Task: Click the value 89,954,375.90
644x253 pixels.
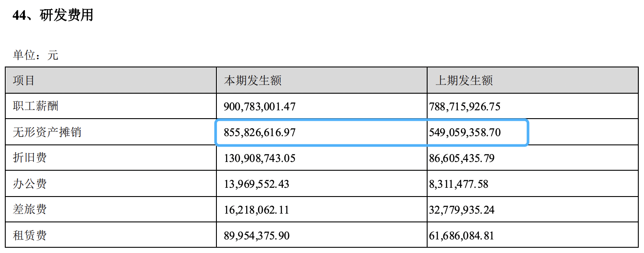Action: pos(257,236)
